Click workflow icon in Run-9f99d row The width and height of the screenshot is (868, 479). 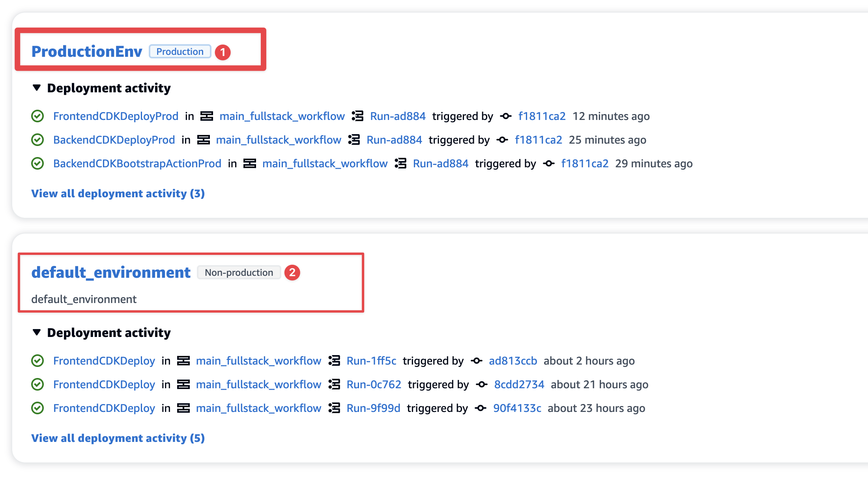[183, 408]
